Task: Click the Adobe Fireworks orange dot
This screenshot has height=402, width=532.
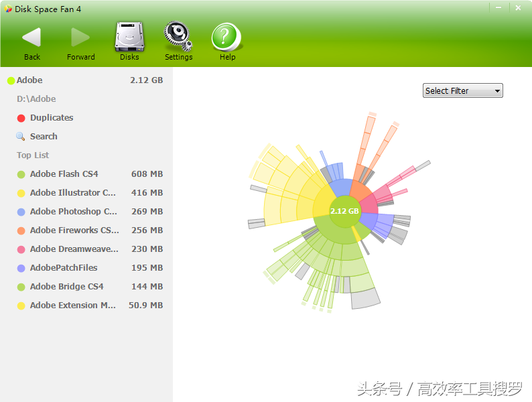Action: 21,230
